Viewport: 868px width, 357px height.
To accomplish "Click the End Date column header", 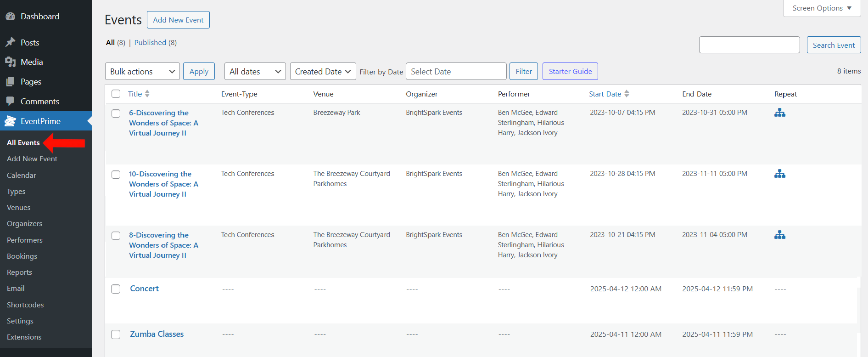I will 697,94.
